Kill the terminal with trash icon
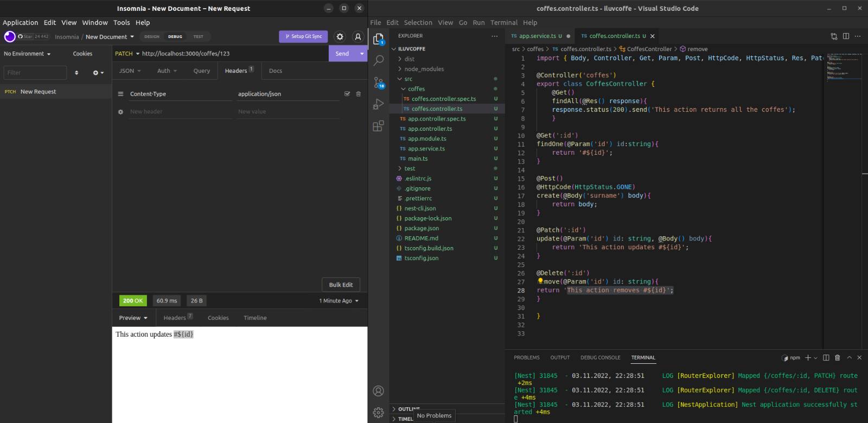The image size is (868, 423). point(837,357)
